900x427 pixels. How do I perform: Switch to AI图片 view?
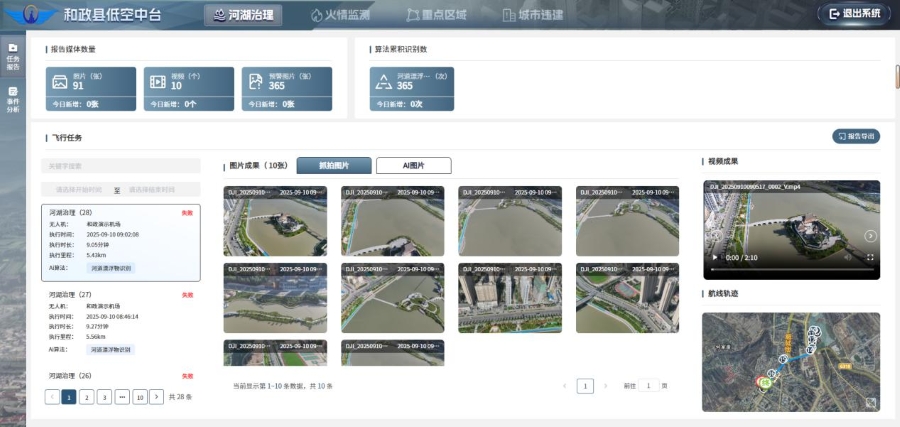[x=413, y=166]
